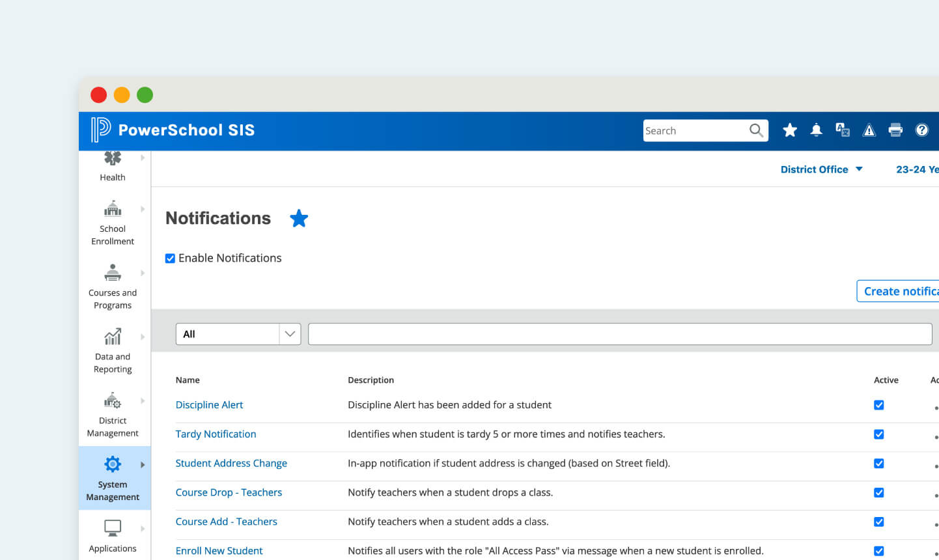Viewport: 939px width, 560px height.
Task: Open the help question mark icon
Action: (921, 130)
